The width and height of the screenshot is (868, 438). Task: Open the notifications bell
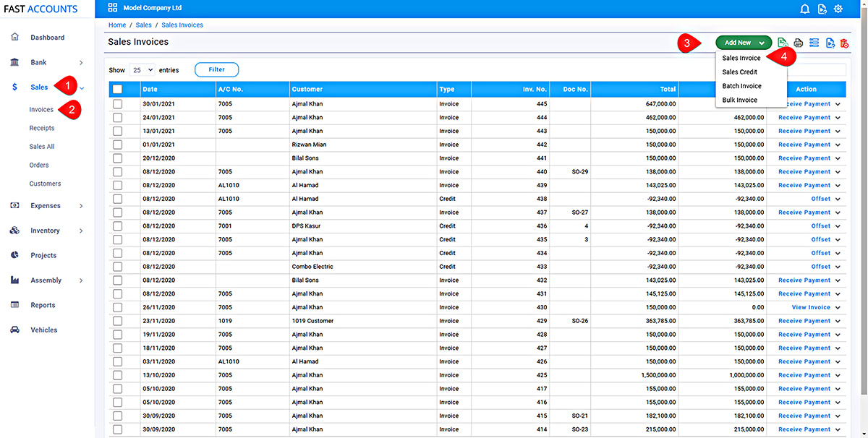coord(805,9)
